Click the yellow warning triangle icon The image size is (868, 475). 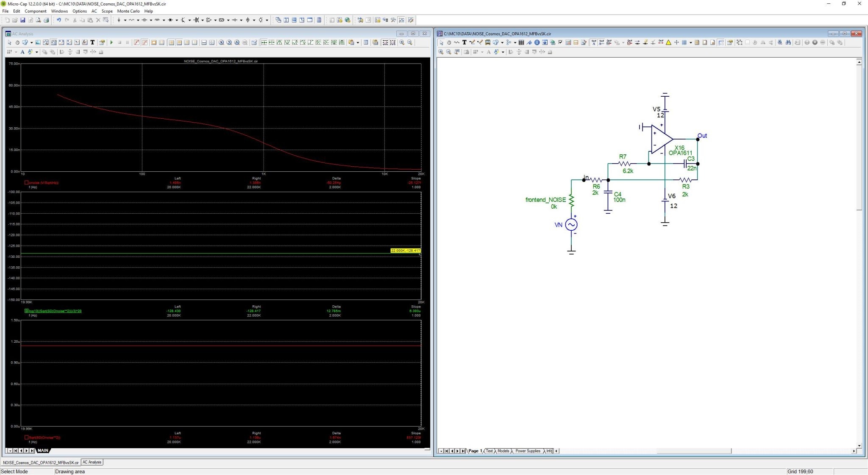[668, 42]
